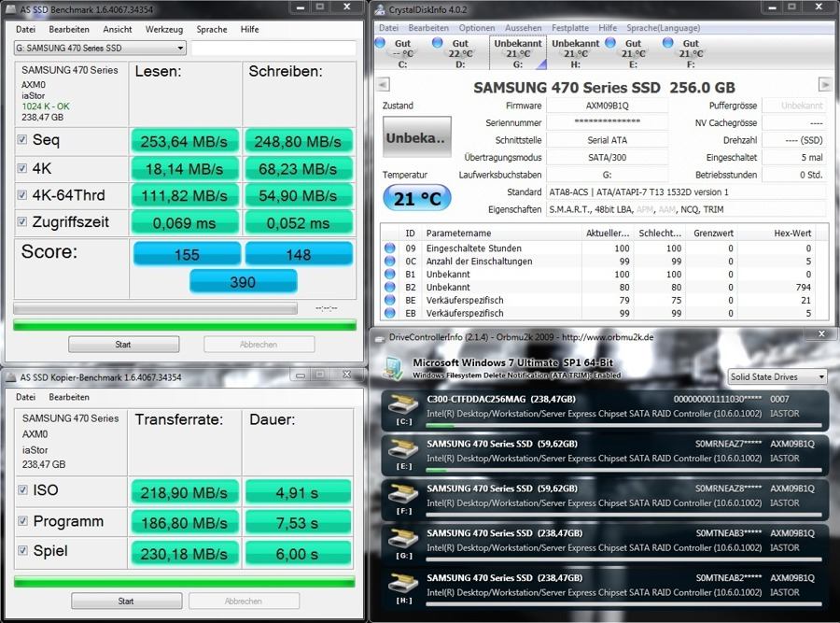Click status orb of the B2 Unbekannt row
Image resolution: width=840 pixels, height=623 pixels.
coord(389,287)
